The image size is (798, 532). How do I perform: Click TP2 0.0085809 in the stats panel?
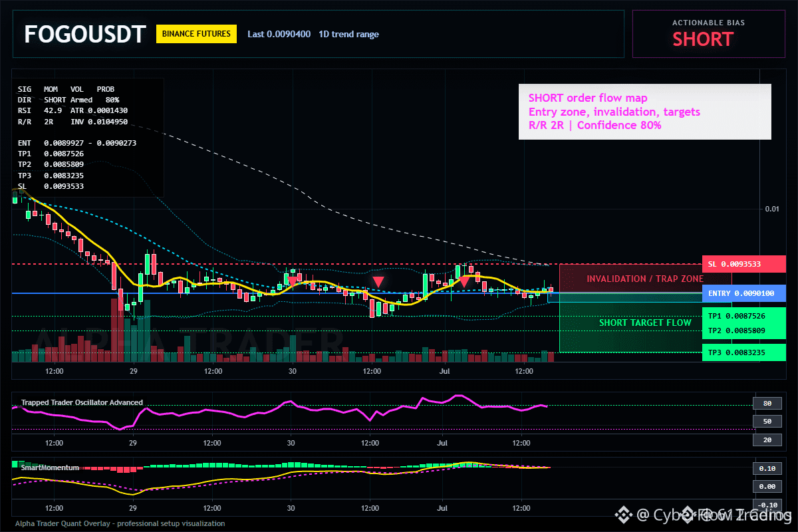pyautogui.click(x=51, y=164)
